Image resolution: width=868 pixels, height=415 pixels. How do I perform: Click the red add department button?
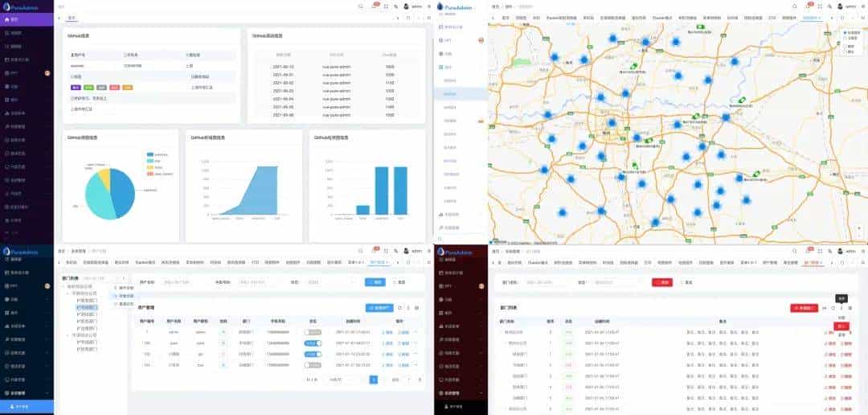click(804, 308)
